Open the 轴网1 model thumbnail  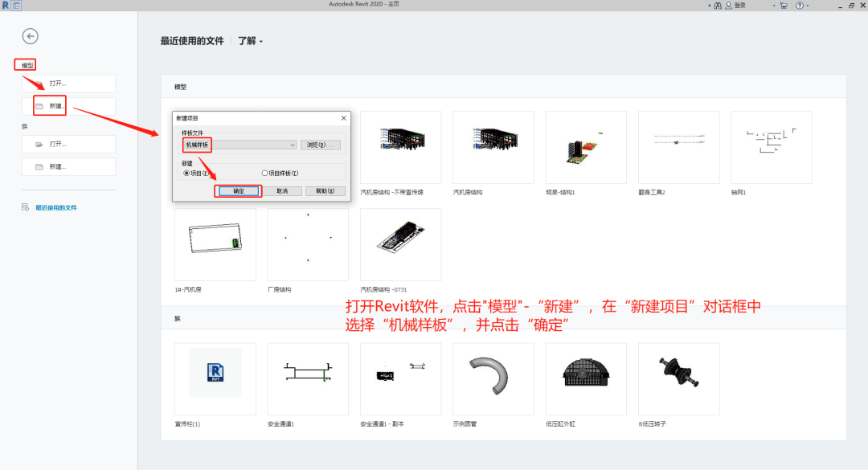(771, 147)
